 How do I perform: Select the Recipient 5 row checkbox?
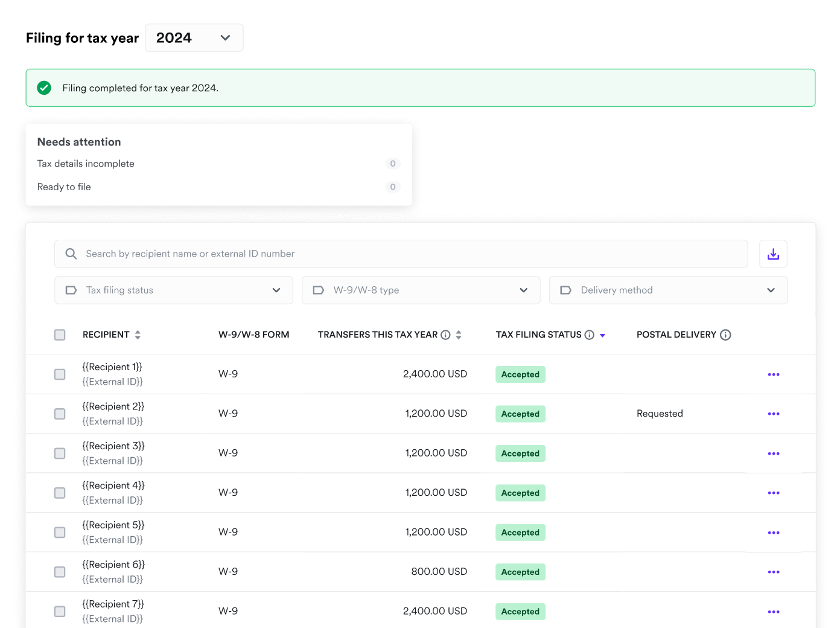(x=60, y=533)
